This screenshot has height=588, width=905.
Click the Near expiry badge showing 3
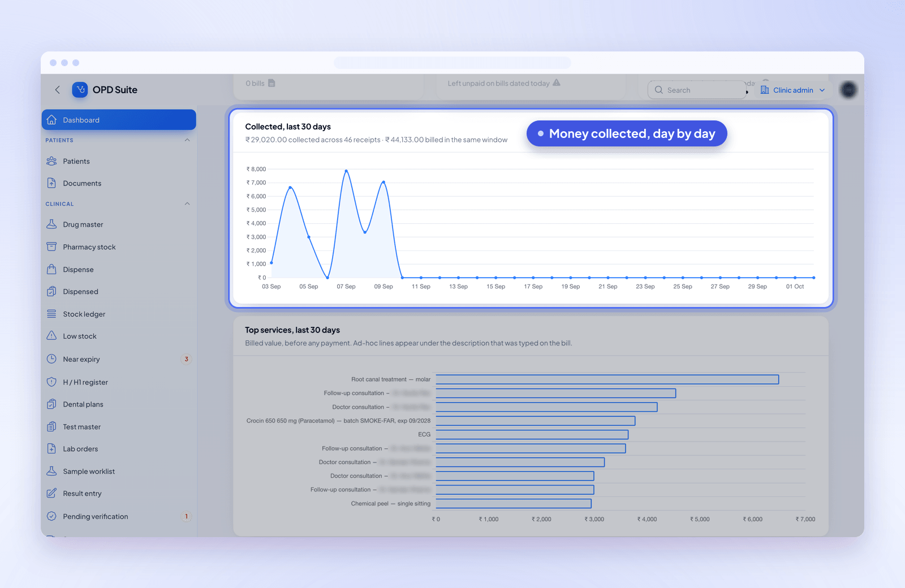(x=186, y=359)
